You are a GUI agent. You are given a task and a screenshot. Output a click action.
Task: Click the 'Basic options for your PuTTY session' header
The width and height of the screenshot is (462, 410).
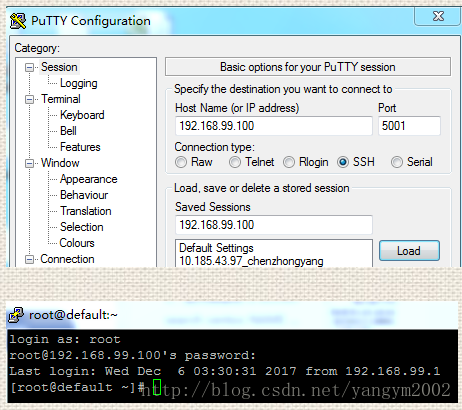click(x=308, y=67)
